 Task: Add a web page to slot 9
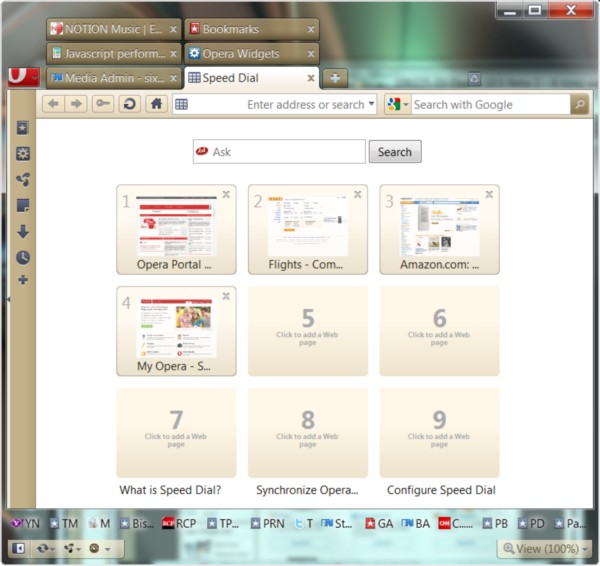pos(440,433)
